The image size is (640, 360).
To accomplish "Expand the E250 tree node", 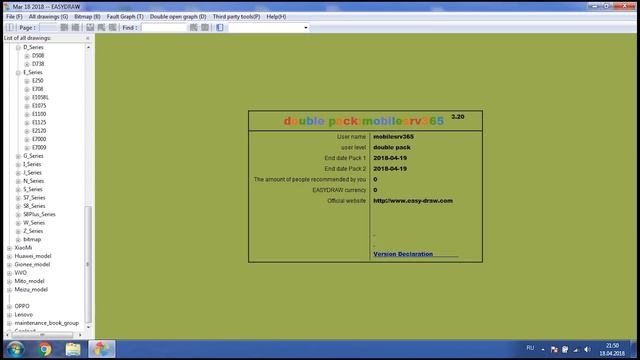I will click(x=27, y=81).
